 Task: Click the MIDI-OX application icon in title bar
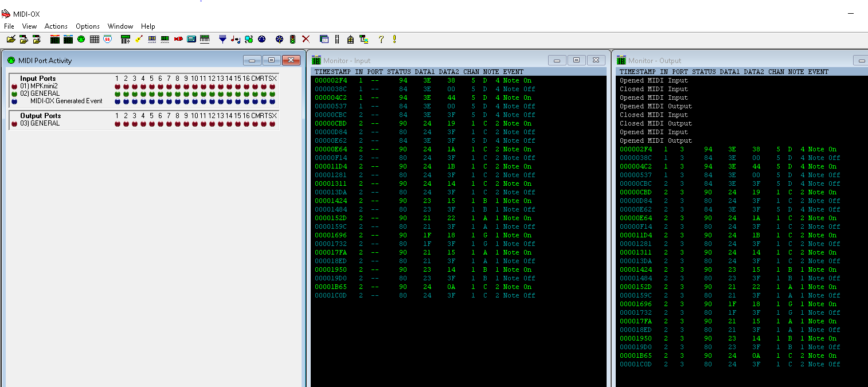[x=6, y=14]
